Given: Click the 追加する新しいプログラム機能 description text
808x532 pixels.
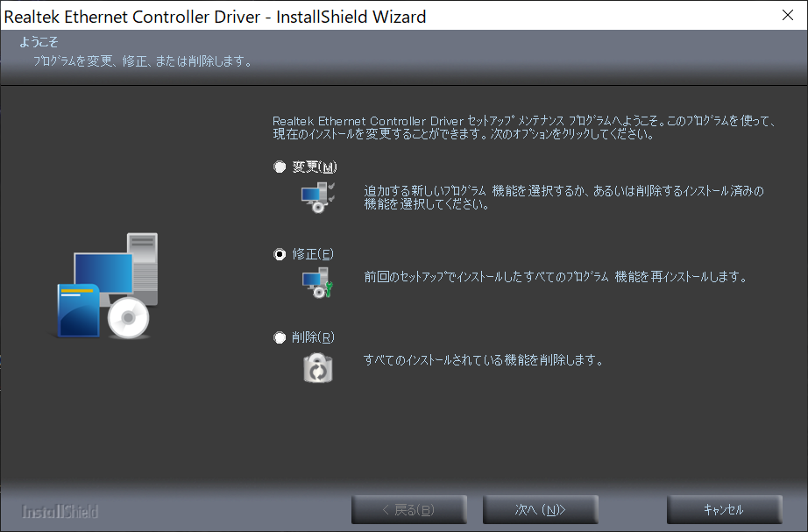Looking at the screenshot, I should 563,197.
